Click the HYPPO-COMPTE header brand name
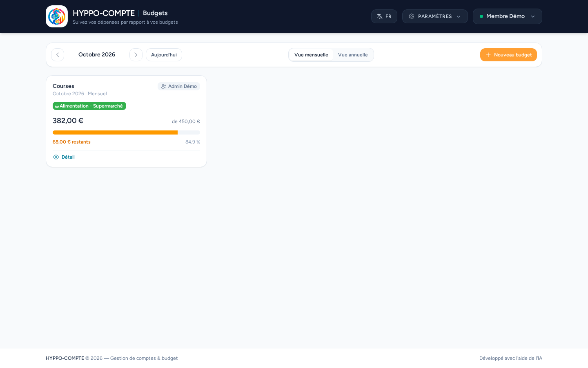Viewport: 588px width, 368px height. 104,13
